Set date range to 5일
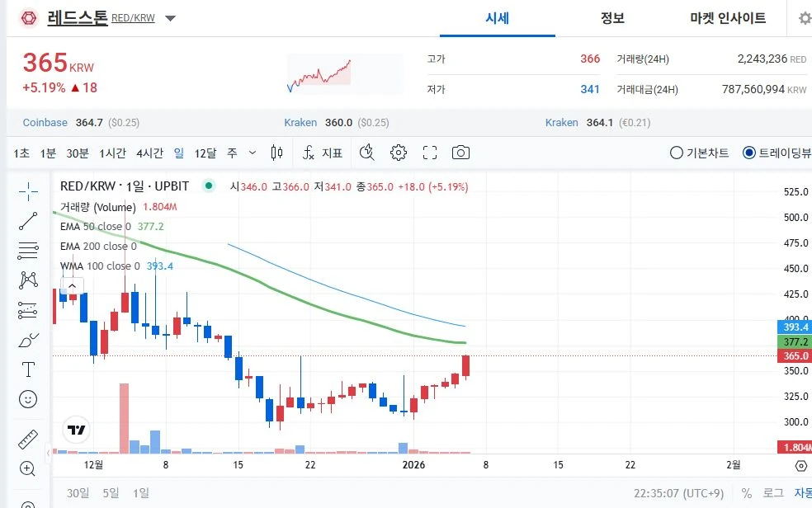Screen dimensions: 812x508 [x=111, y=493]
